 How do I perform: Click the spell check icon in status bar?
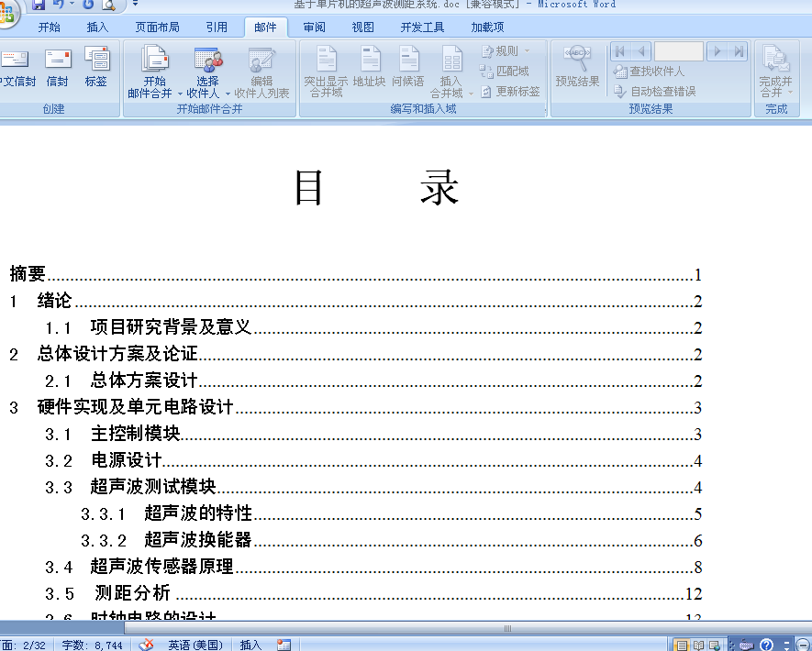pyautogui.click(x=147, y=645)
